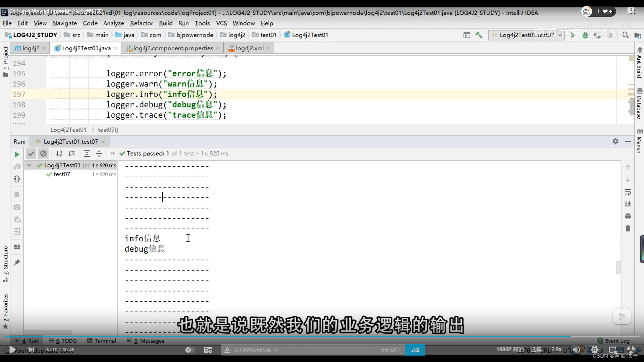The image size is (644, 362).
Task: Rerun the test with green play icon
Action: (17, 154)
